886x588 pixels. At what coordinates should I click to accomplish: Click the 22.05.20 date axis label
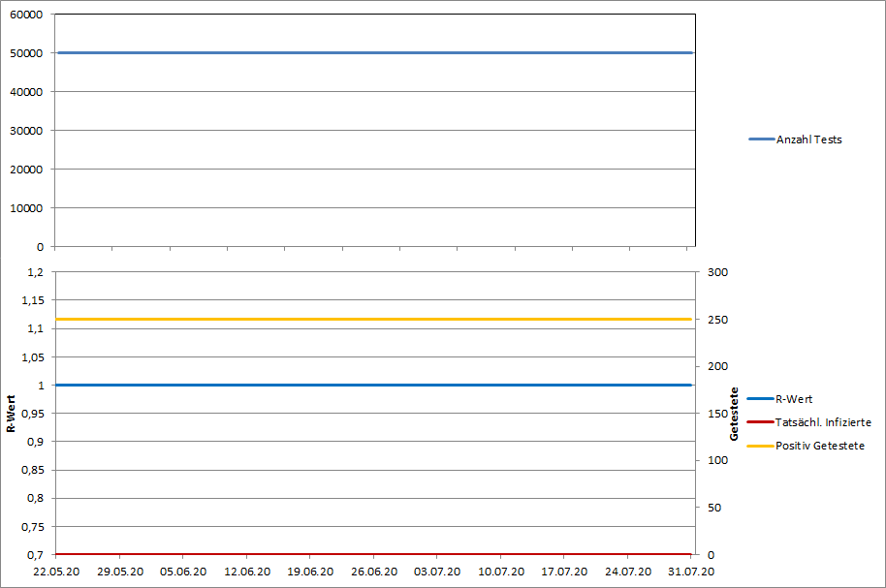55,572
